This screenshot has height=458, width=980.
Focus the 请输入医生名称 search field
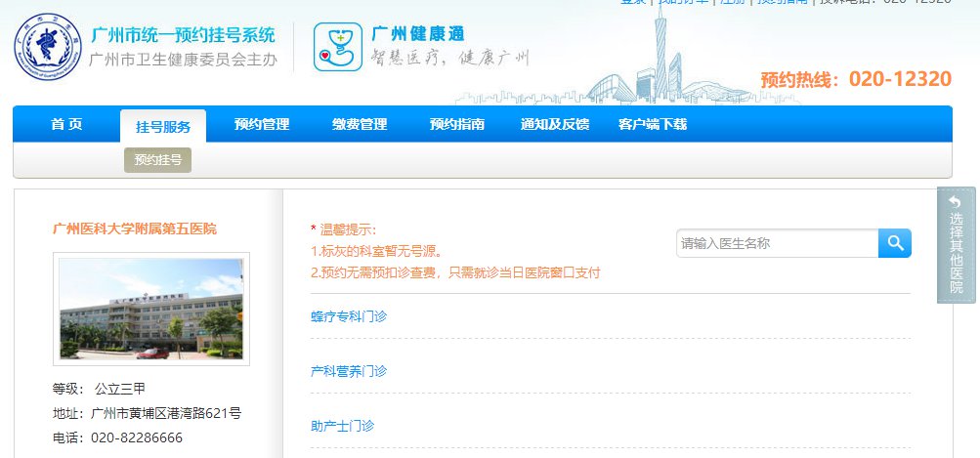coord(777,243)
